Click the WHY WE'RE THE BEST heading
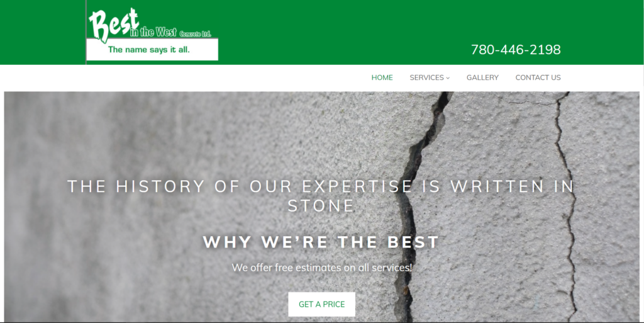 click(x=321, y=242)
